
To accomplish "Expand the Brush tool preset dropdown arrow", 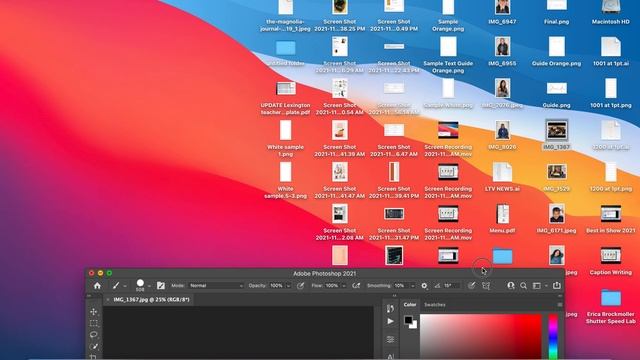I will point(124,286).
